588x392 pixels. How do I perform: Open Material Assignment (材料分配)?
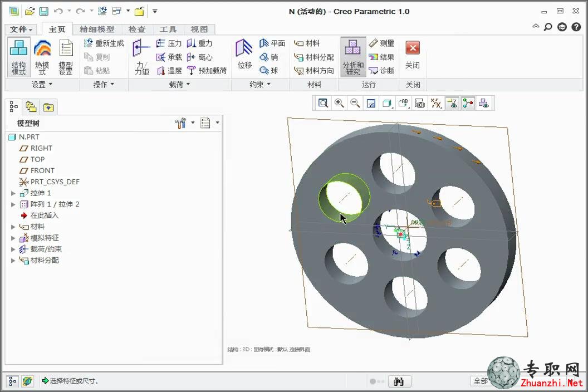(x=314, y=57)
